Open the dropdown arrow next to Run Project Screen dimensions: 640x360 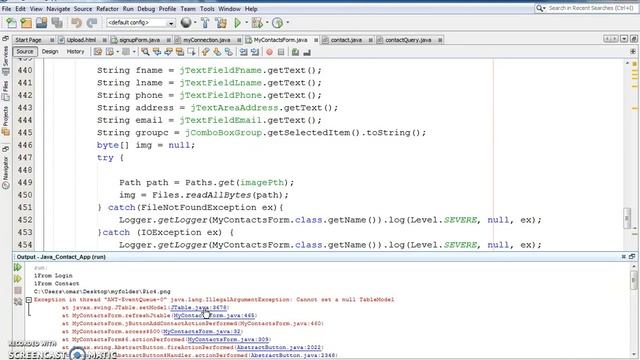pos(246,23)
